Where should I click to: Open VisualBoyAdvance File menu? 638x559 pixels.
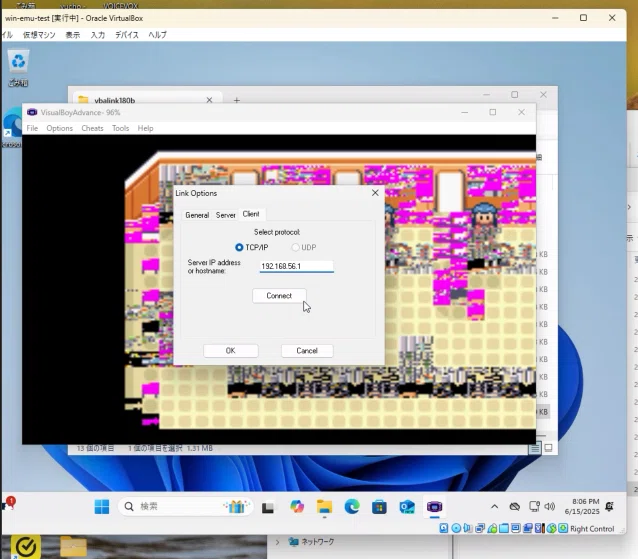point(32,128)
